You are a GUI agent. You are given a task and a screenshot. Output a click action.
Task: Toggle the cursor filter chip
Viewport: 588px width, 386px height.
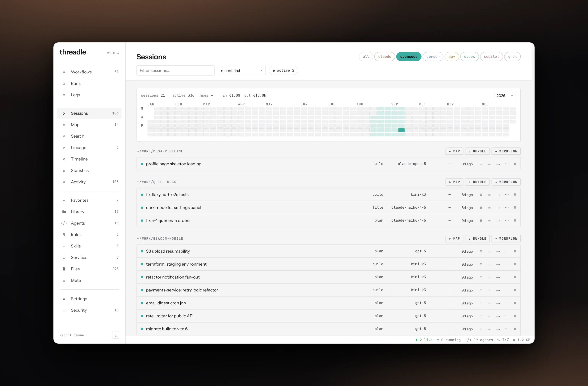coord(433,57)
